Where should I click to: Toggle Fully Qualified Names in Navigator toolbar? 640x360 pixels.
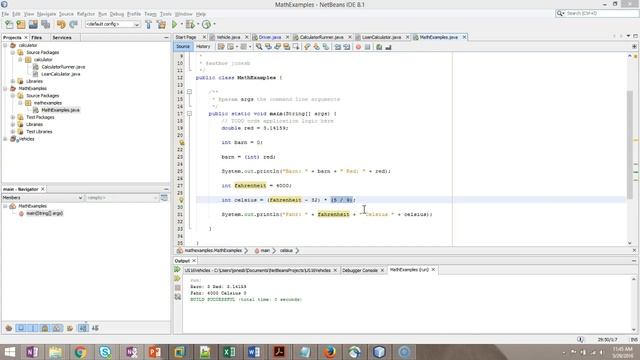[70, 328]
